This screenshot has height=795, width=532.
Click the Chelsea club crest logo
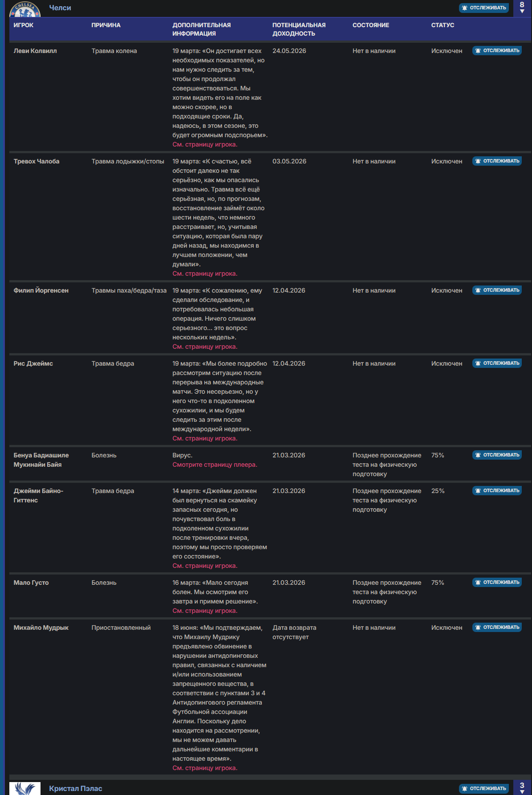(x=25, y=8)
